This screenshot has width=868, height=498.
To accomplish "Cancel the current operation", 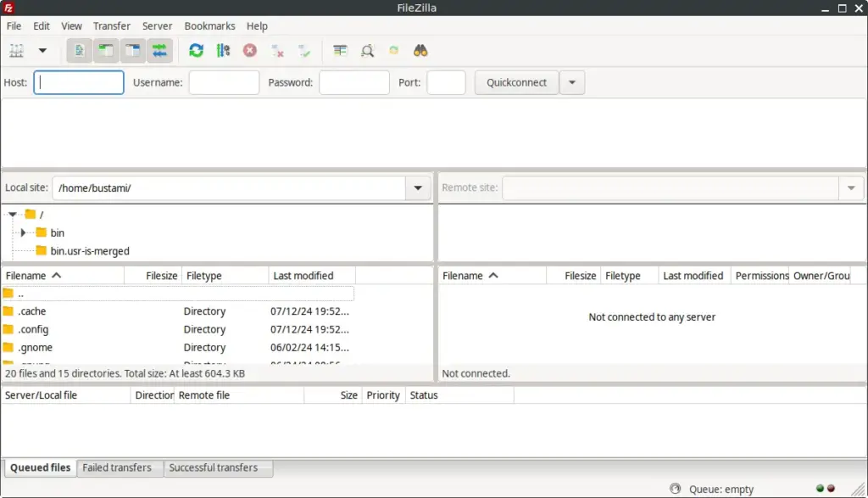I will pyautogui.click(x=249, y=50).
